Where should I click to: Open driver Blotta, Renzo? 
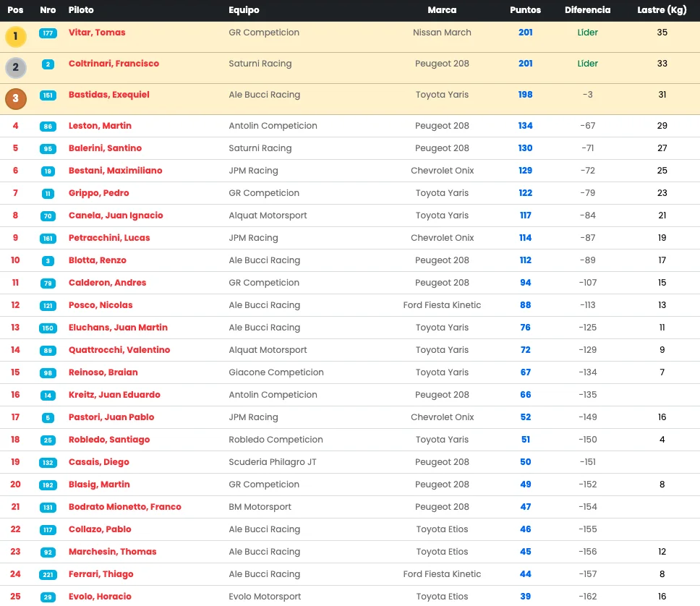(x=98, y=260)
